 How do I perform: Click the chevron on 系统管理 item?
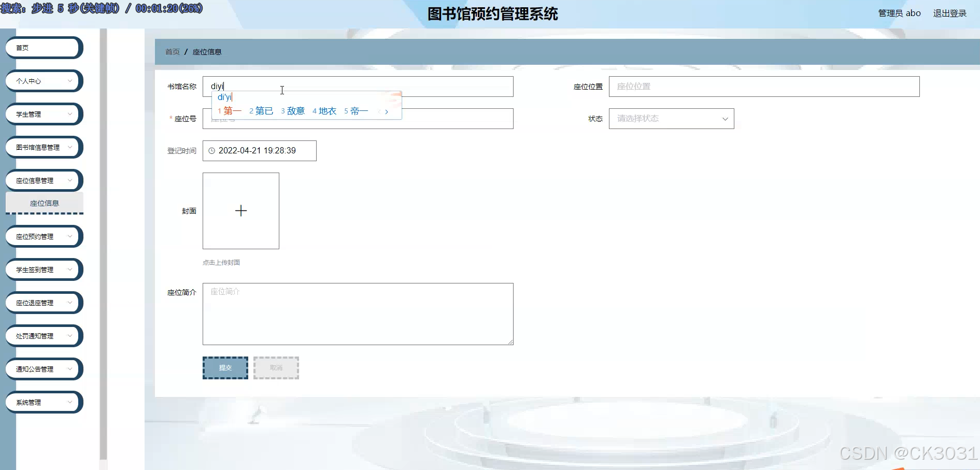[x=70, y=402]
